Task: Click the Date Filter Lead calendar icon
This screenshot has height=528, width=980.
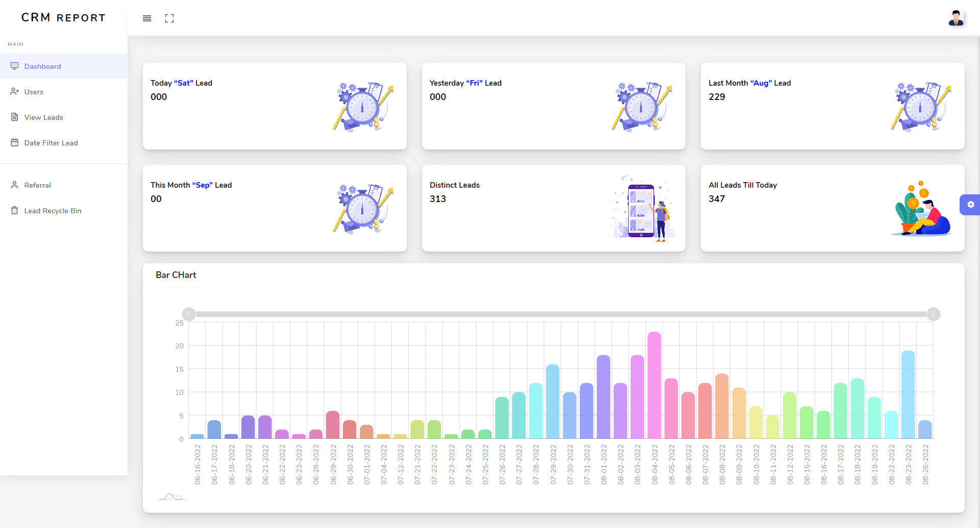Action: point(15,143)
